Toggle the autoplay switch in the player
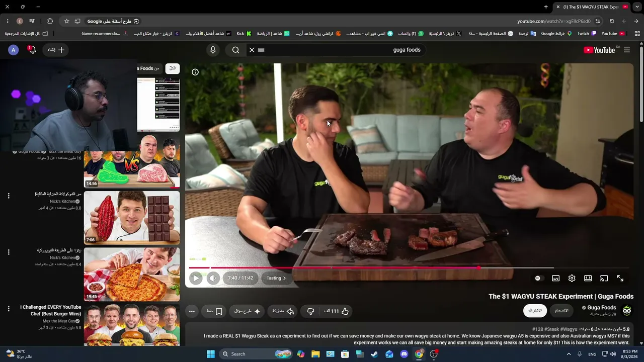 coord(538,278)
